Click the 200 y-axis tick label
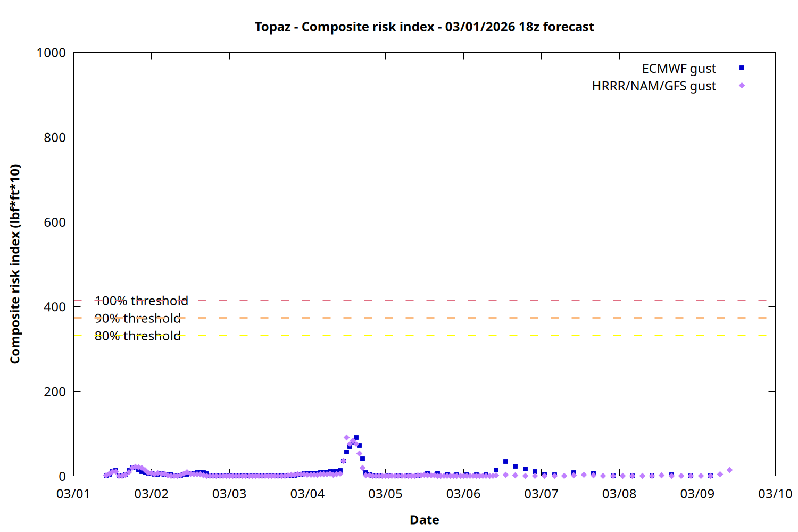798x532 pixels. point(55,392)
